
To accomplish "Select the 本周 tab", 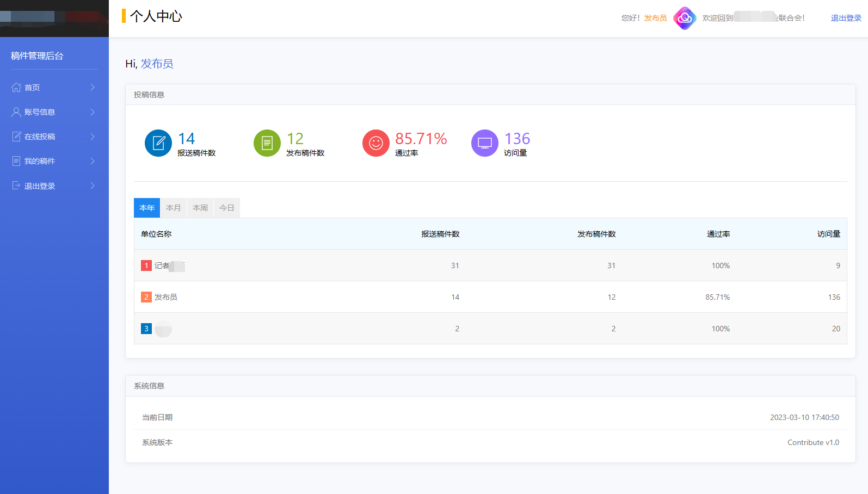I will coord(200,208).
